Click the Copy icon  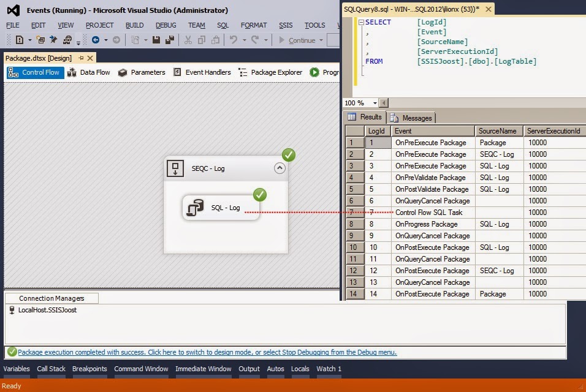[x=202, y=40]
